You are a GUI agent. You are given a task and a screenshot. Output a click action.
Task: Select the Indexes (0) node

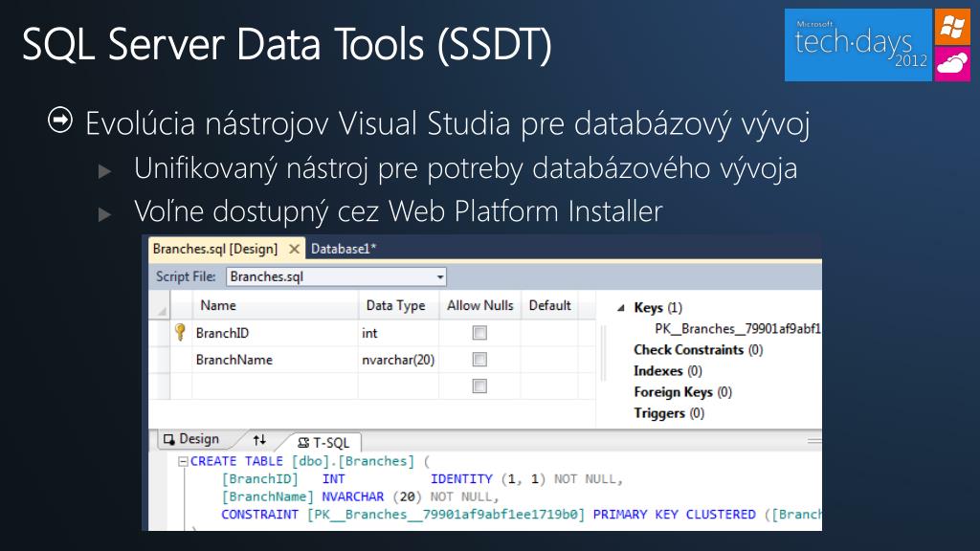coord(667,371)
